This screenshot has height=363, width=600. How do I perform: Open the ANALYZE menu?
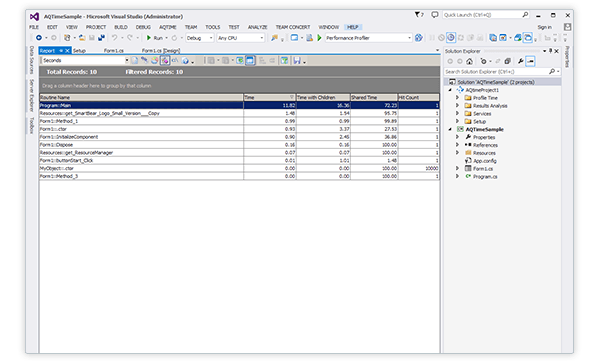tap(258, 27)
